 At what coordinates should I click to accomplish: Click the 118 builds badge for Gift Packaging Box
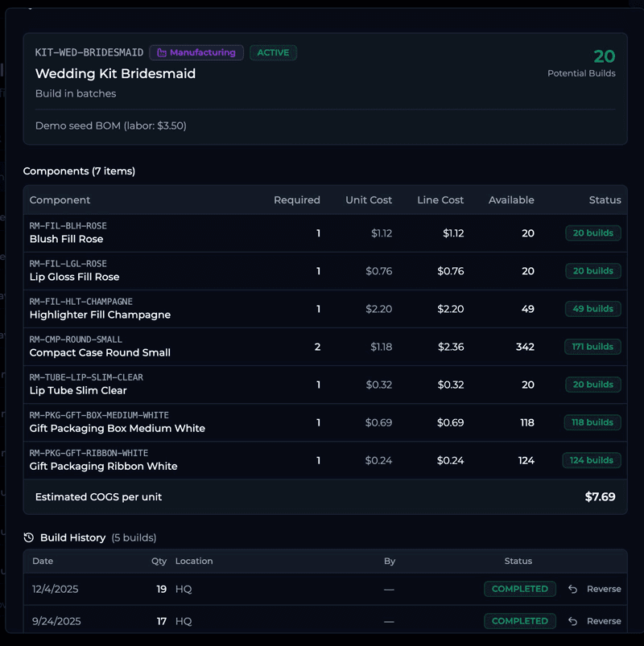[592, 422]
